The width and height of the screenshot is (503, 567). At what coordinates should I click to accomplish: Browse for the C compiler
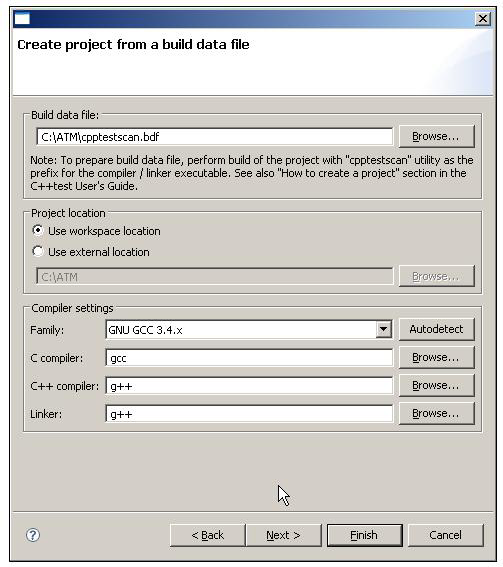[x=436, y=357]
